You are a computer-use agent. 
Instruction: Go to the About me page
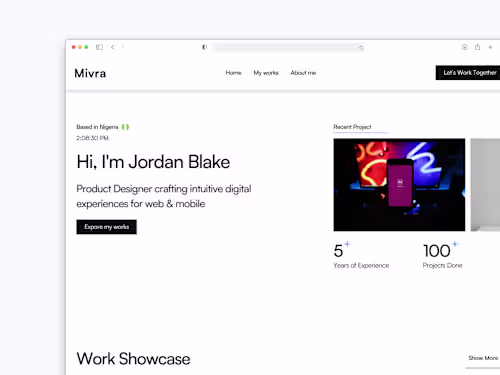click(x=303, y=73)
